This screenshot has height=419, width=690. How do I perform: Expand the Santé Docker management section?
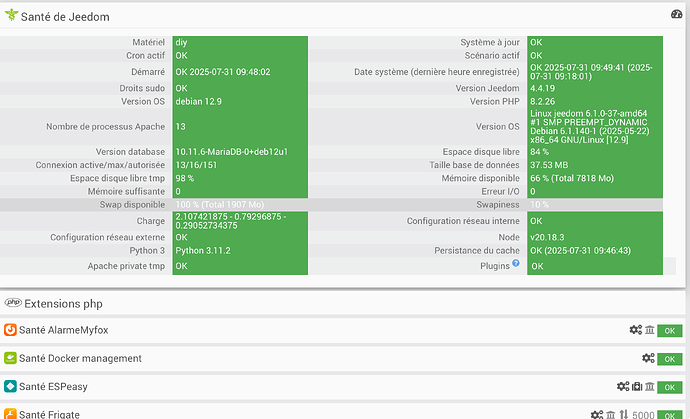(80, 358)
